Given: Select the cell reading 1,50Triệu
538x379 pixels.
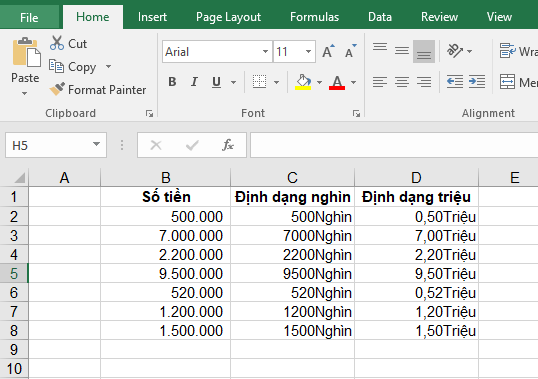Looking at the screenshot, I should [416, 331].
